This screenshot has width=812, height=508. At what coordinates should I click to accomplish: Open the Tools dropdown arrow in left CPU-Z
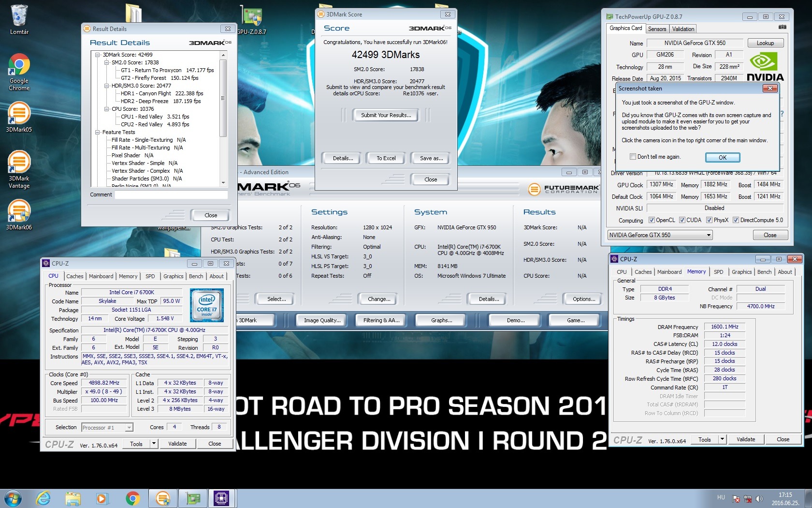(154, 444)
